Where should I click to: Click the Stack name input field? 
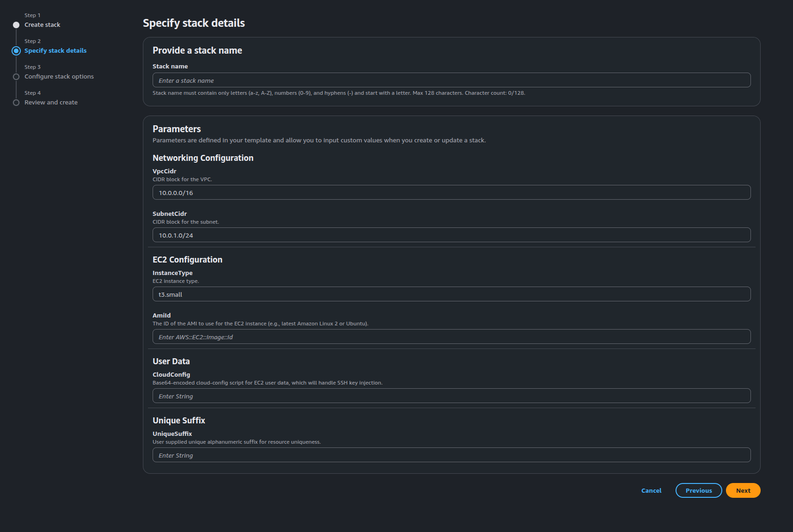click(x=451, y=79)
